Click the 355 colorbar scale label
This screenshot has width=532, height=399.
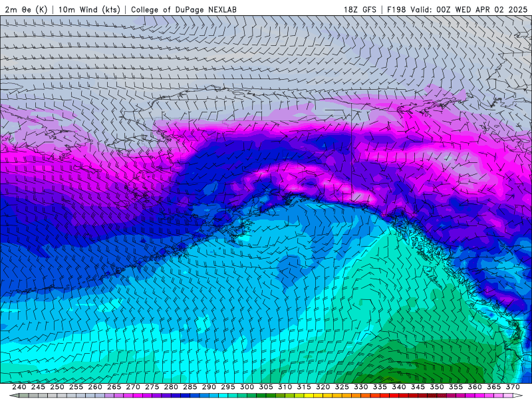pos(456,387)
